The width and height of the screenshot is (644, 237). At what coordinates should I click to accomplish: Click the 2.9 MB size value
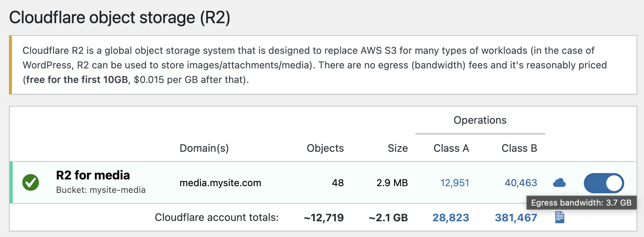pos(392,183)
